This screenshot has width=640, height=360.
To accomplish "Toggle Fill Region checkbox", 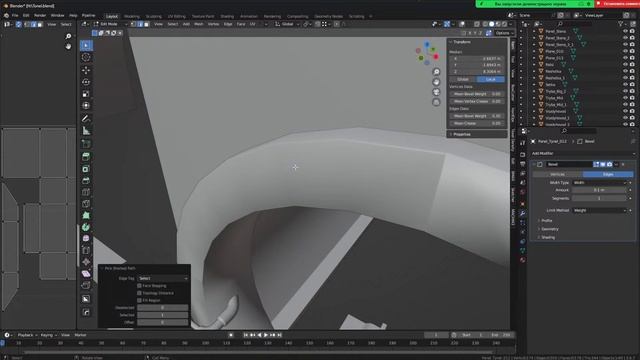I will coord(139,300).
